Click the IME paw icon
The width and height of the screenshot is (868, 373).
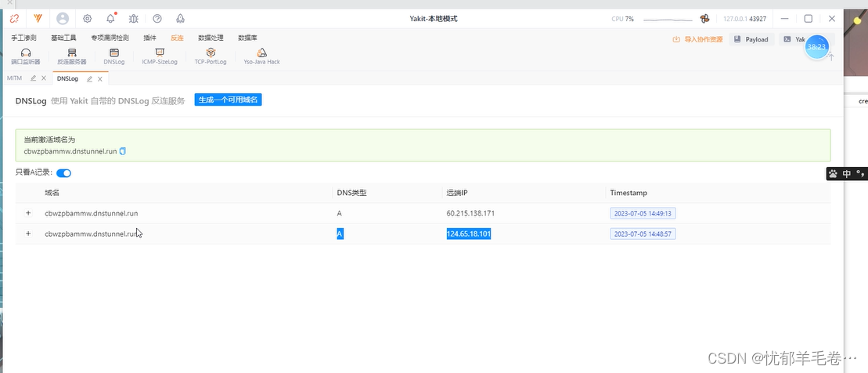click(833, 174)
